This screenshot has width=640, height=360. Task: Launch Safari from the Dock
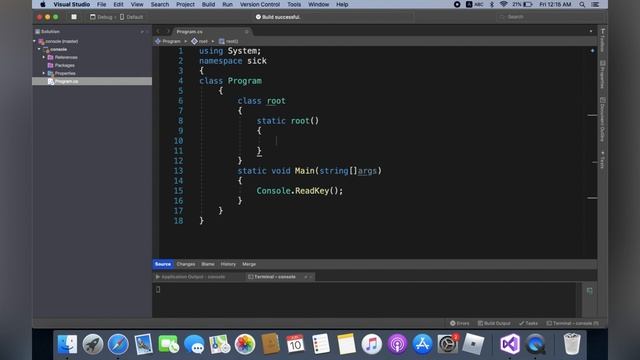coord(118,344)
